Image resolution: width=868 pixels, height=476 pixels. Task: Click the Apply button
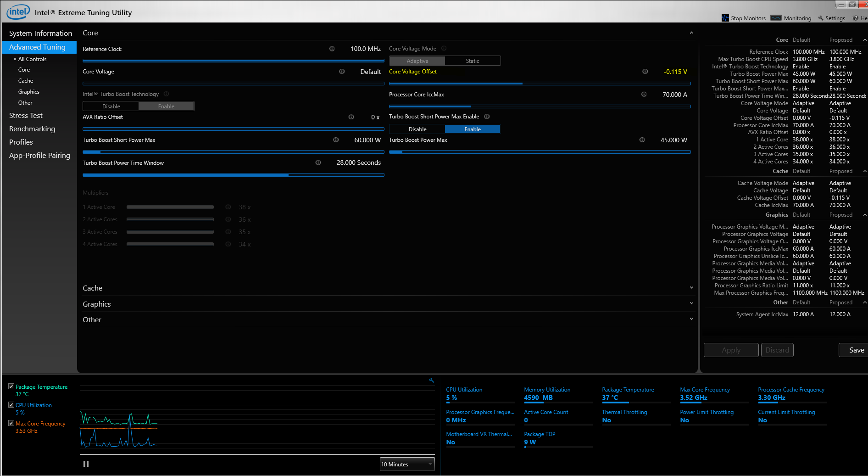point(731,350)
